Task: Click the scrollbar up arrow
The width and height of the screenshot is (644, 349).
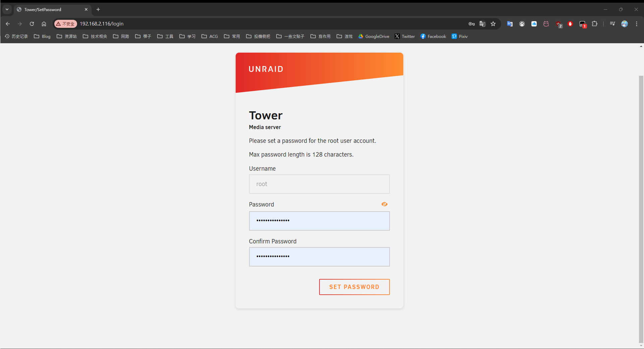Action: (641, 46)
